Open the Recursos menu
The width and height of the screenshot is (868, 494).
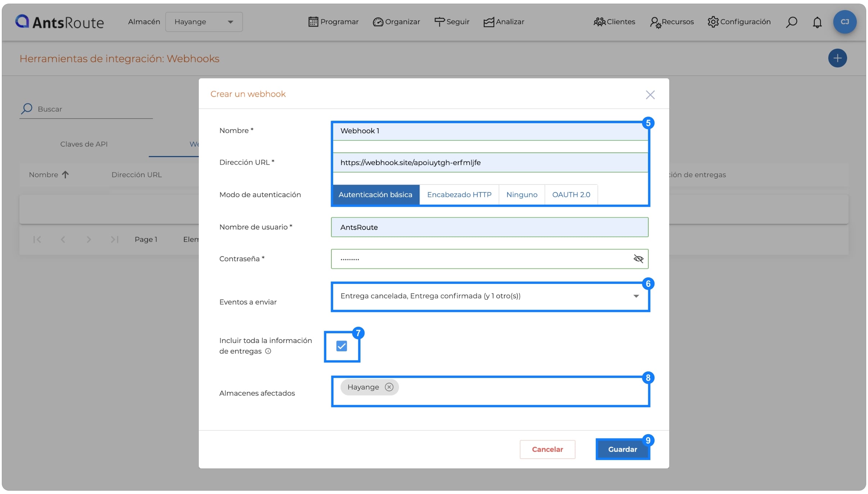point(672,22)
